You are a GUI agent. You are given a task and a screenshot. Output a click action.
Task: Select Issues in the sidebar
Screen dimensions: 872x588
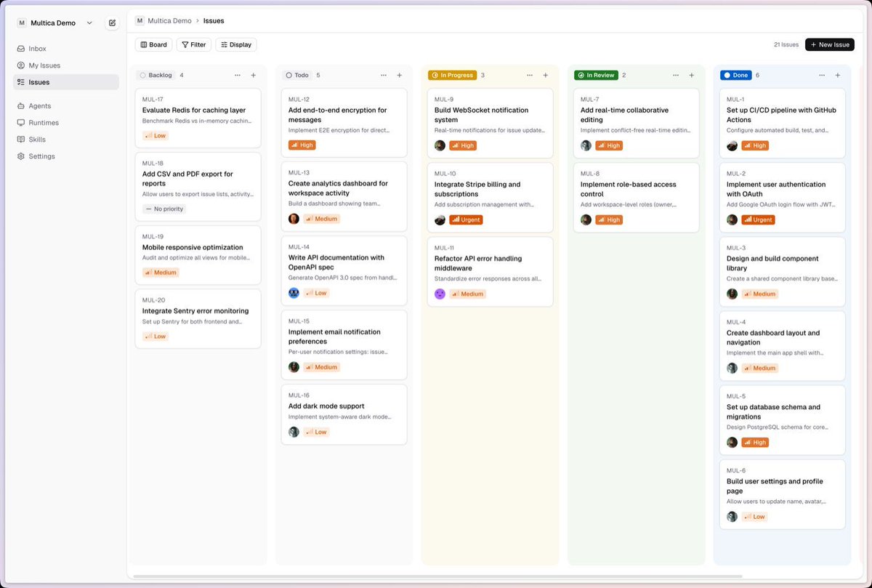point(65,82)
